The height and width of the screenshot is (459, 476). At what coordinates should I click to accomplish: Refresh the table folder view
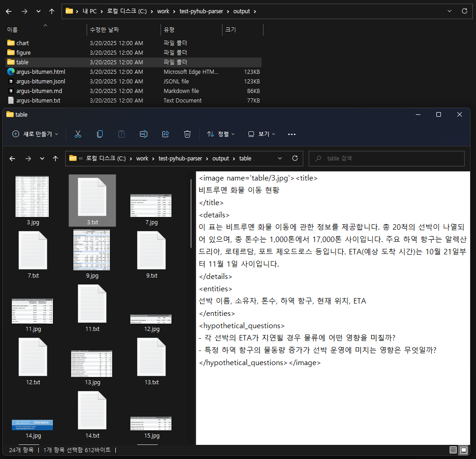pos(295,158)
